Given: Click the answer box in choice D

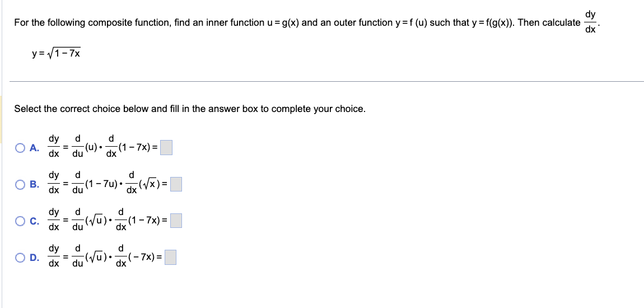Looking at the screenshot, I should coord(170,258).
